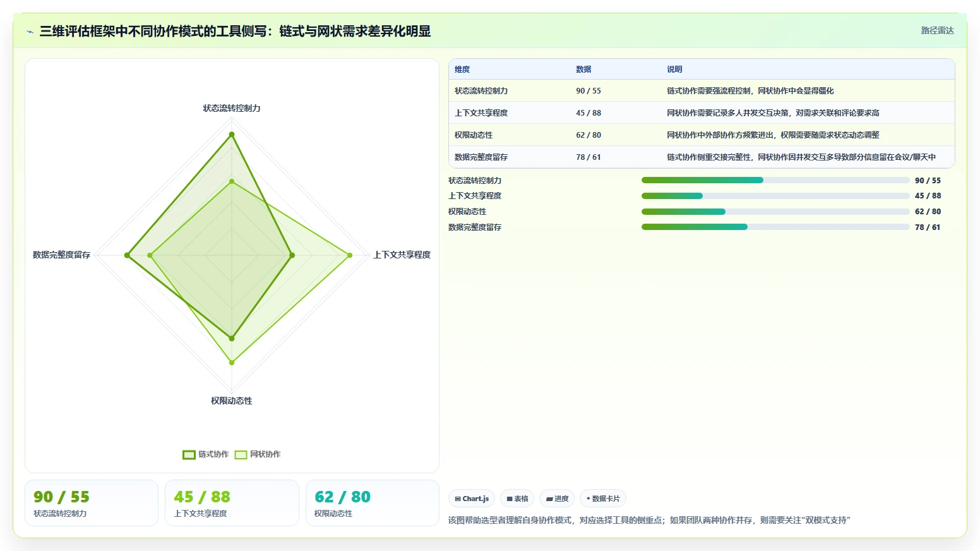Click the 上下文共享程度 progress bar
The width and height of the screenshot is (980, 551).
point(775,196)
